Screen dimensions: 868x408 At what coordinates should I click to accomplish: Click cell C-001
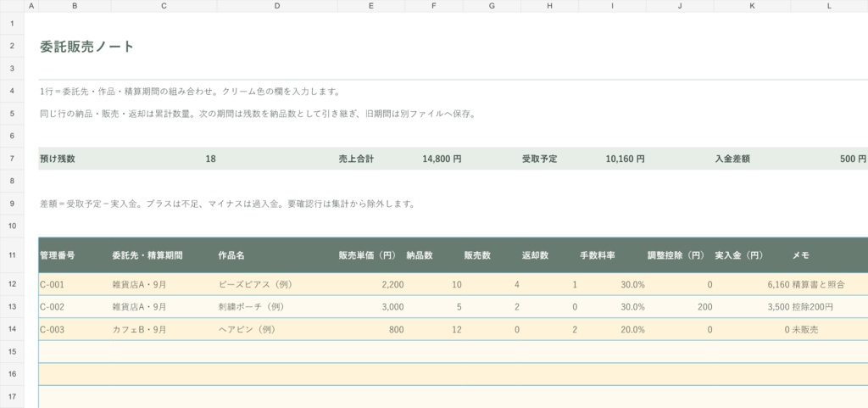click(x=75, y=284)
